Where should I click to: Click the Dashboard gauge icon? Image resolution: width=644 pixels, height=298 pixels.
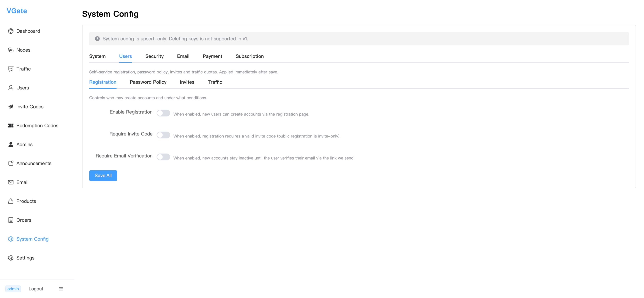coord(11,31)
